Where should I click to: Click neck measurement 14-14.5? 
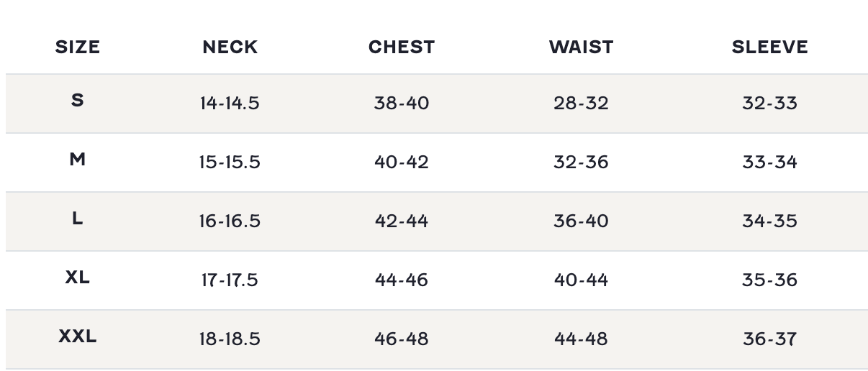230,104
